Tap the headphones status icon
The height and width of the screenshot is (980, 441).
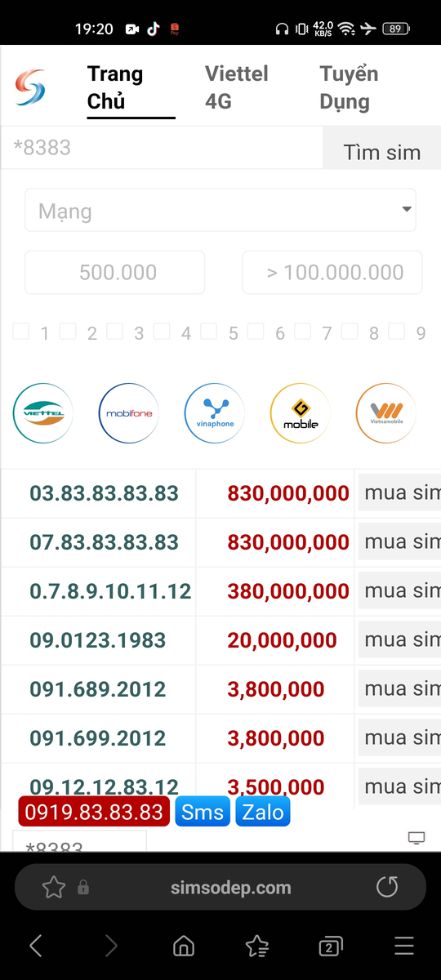[282, 29]
